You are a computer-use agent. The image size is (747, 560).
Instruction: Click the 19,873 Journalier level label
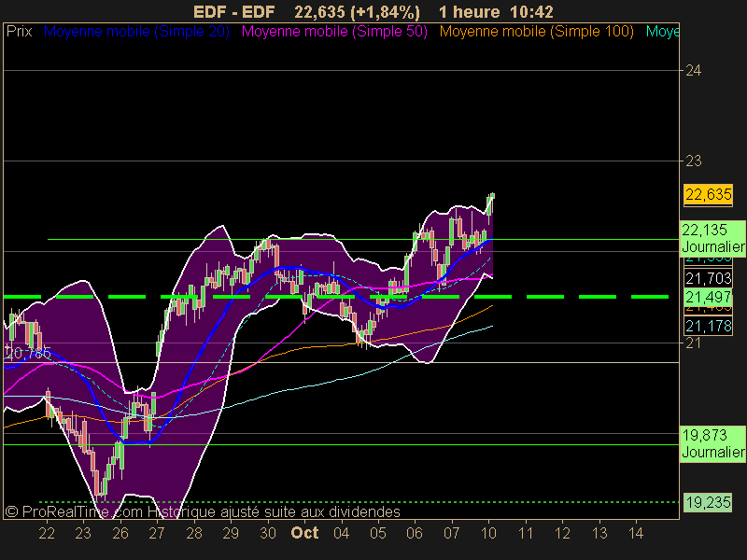click(x=712, y=444)
